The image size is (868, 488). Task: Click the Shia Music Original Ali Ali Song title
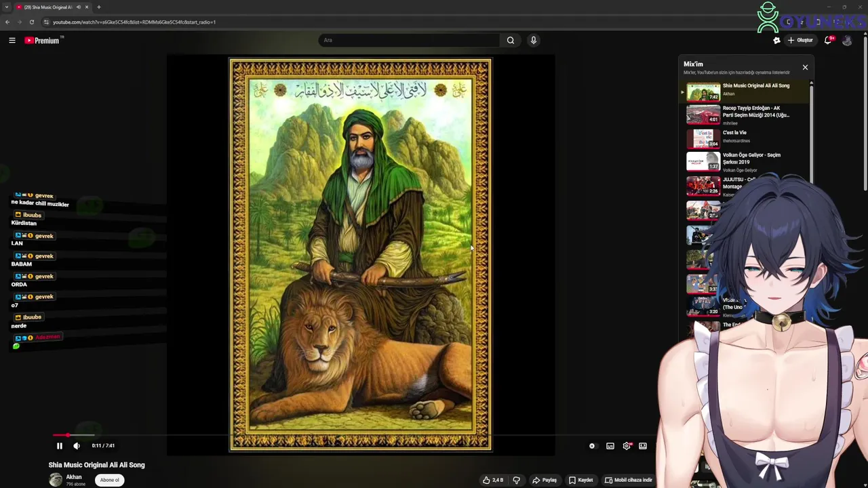[x=97, y=465]
